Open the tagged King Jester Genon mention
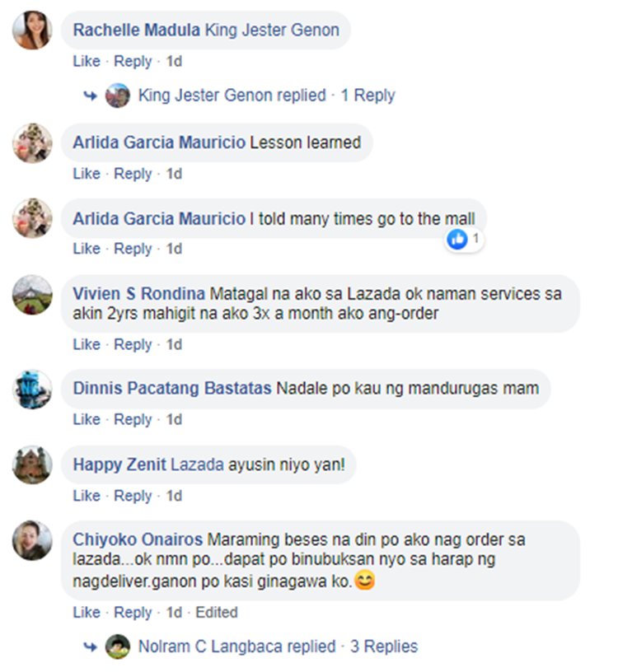This screenshot has width=618, height=672. (272, 30)
